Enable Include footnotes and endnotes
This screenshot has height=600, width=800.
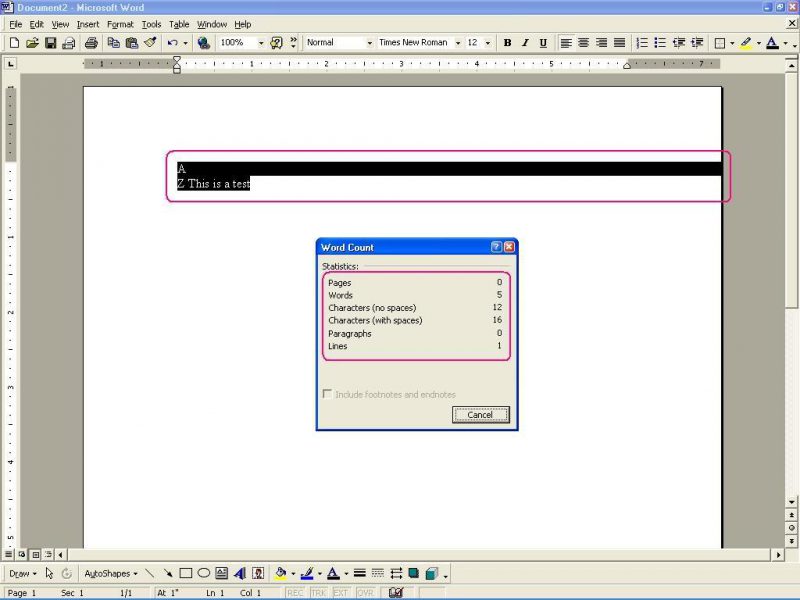point(328,394)
